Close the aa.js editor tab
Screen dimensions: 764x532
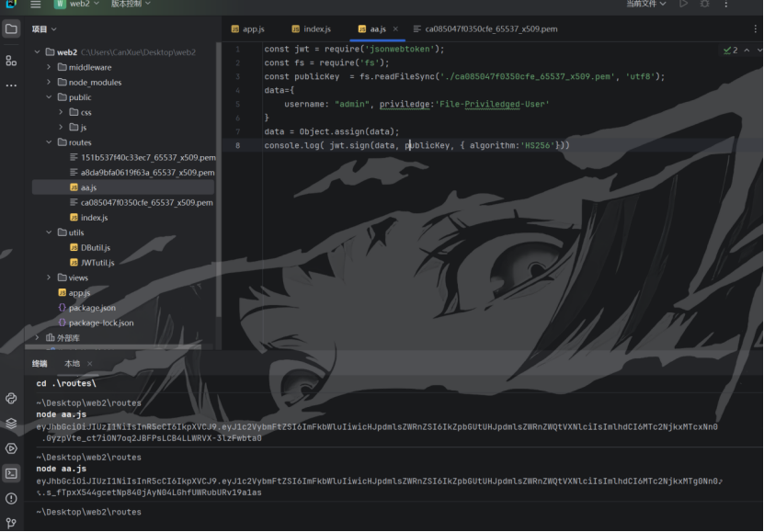(396, 29)
